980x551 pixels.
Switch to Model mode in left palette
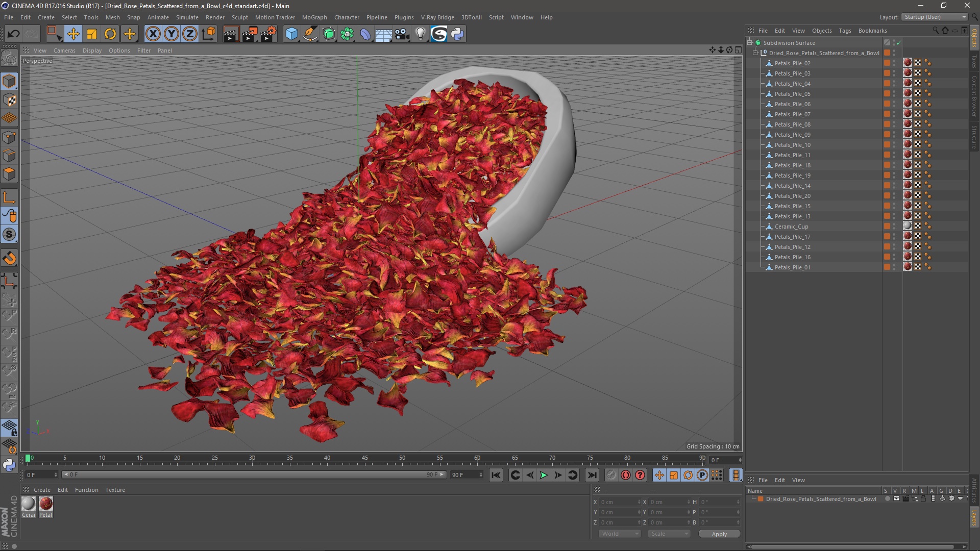click(9, 81)
